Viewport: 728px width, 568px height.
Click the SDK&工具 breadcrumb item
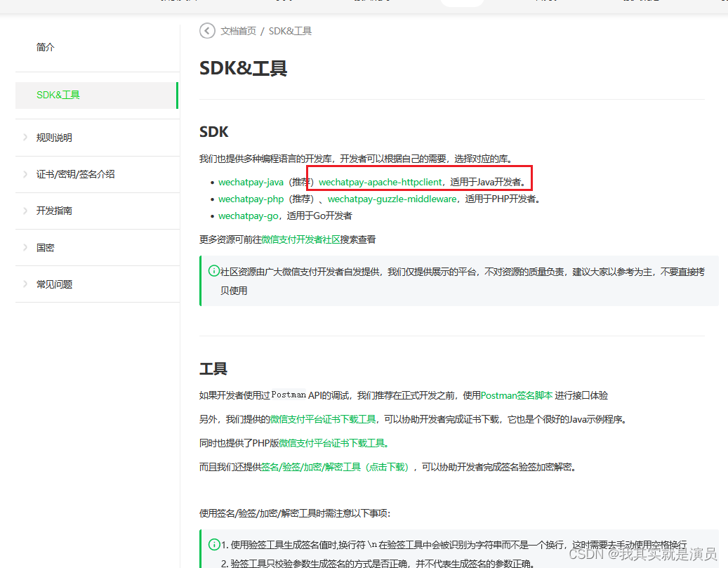point(290,31)
